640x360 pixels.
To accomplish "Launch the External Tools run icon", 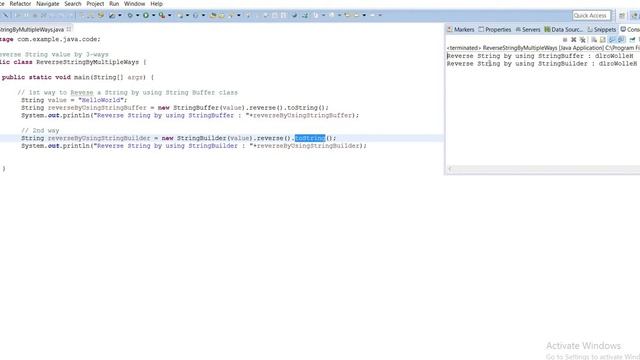I will (162, 15).
